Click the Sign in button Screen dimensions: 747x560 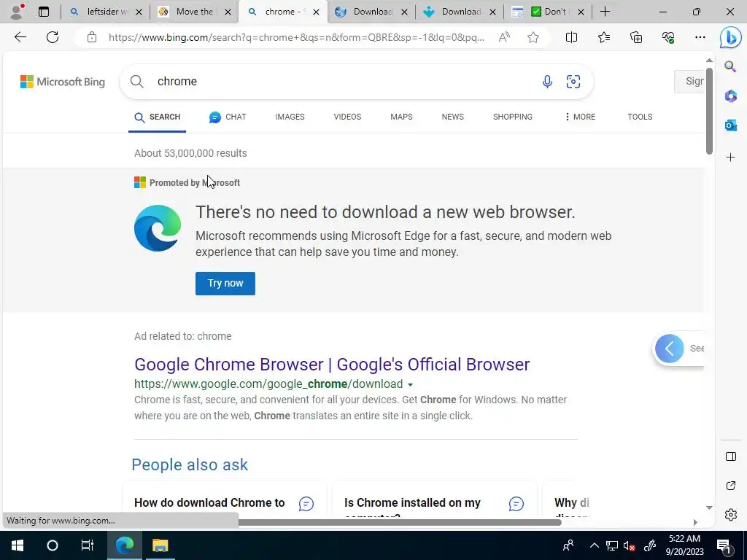[689, 82]
